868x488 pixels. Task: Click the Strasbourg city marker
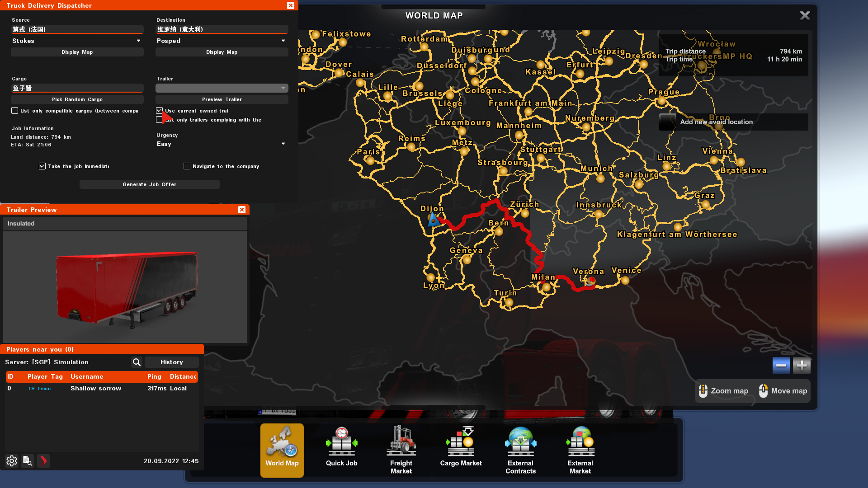pyautogui.click(x=503, y=171)
